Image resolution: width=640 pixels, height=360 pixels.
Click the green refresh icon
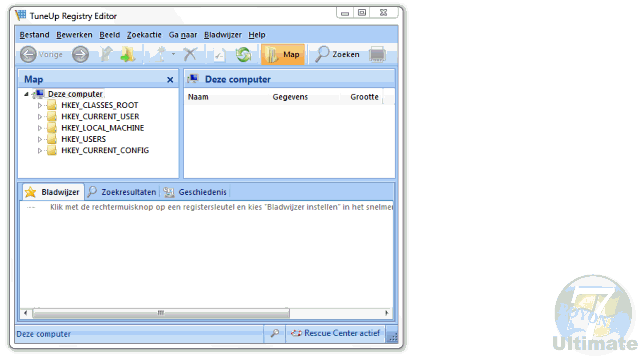[244, 54]
